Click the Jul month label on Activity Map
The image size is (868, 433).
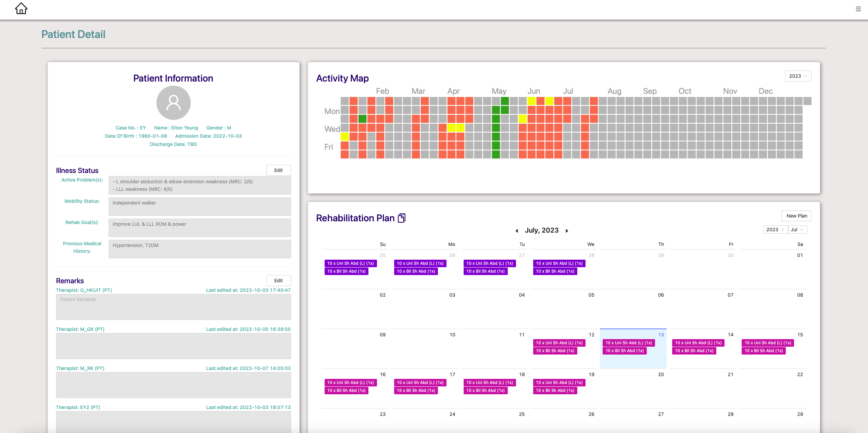tap(568, 91)
